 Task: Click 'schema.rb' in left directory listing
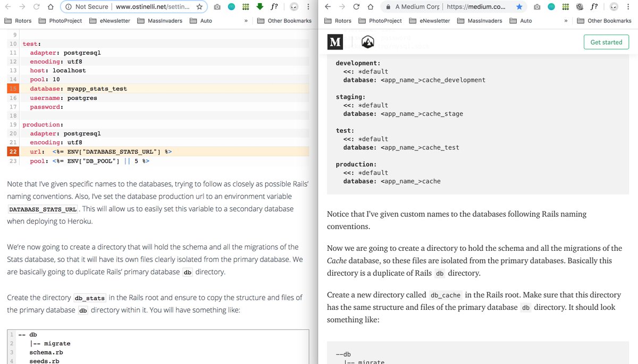point(46,352)
